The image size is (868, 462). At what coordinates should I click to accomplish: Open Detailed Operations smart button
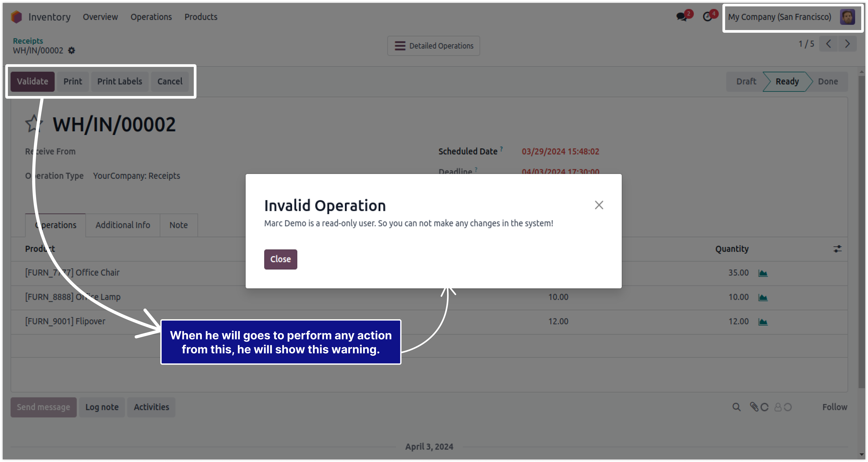pyautogui.click(x=434, y=46)
